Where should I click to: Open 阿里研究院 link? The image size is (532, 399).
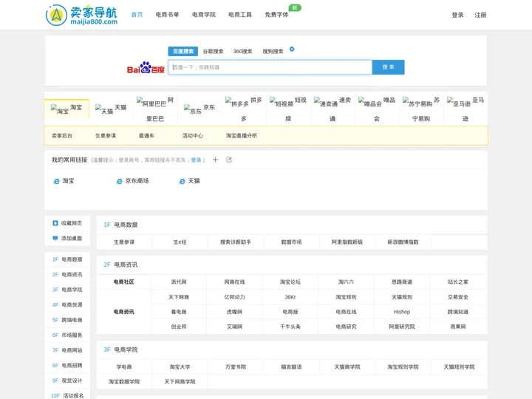[x=402, y=327]
